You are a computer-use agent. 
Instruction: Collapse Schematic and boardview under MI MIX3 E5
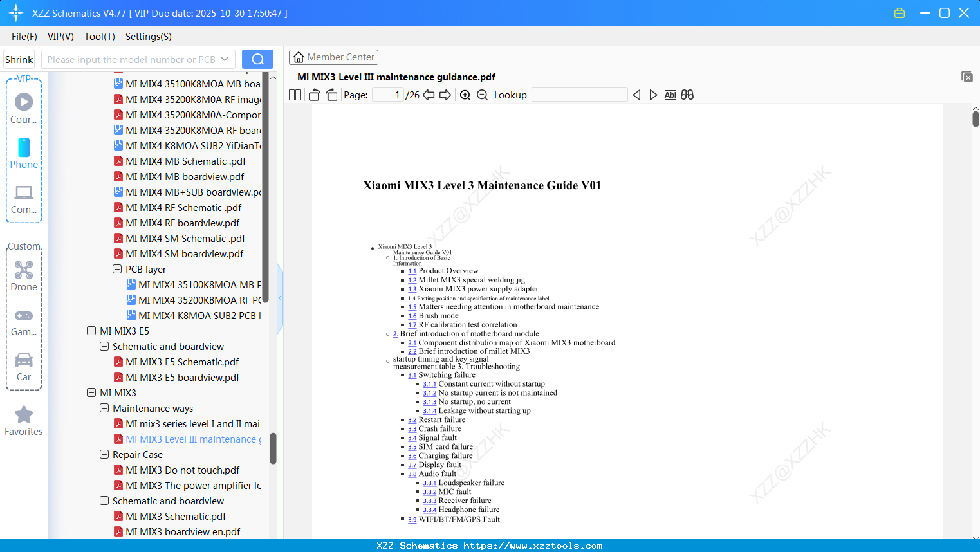coord(104,346)
